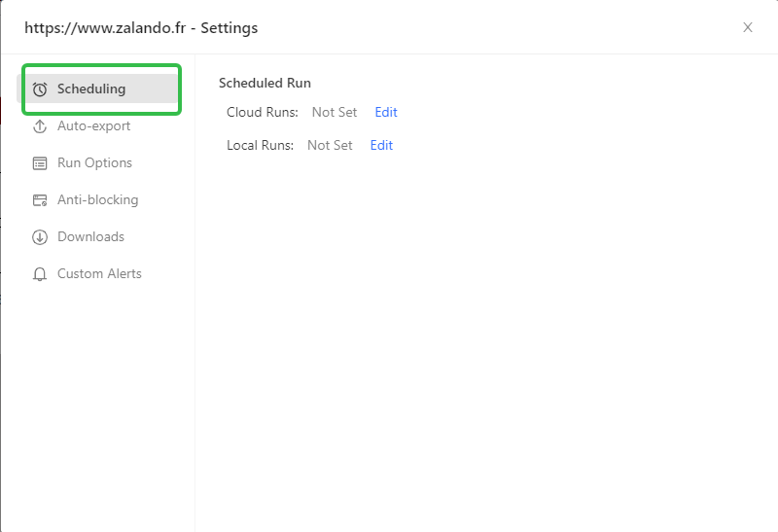Edit the Local Runs schedule
Image resolution: width=778 pixels, height=532 pixels.
[x=381, y=145]
